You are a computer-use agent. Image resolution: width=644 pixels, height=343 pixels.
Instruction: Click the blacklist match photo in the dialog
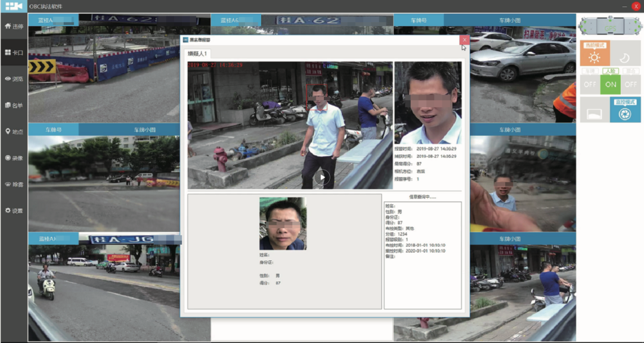tap(282, 224)
